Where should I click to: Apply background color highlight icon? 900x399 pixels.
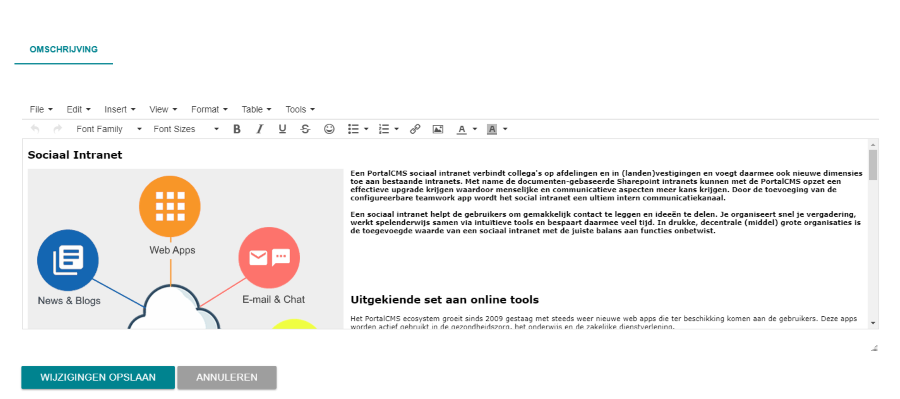point(492,129)
